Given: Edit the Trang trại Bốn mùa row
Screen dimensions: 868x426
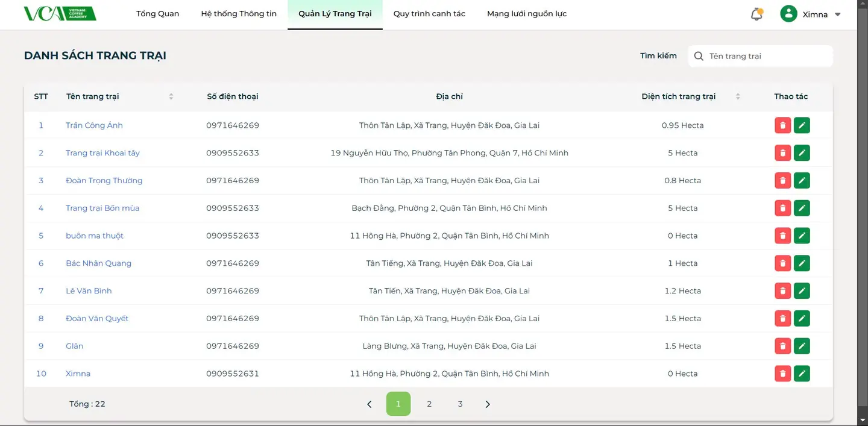Looking at the screenshot, I should coord(802,208).
